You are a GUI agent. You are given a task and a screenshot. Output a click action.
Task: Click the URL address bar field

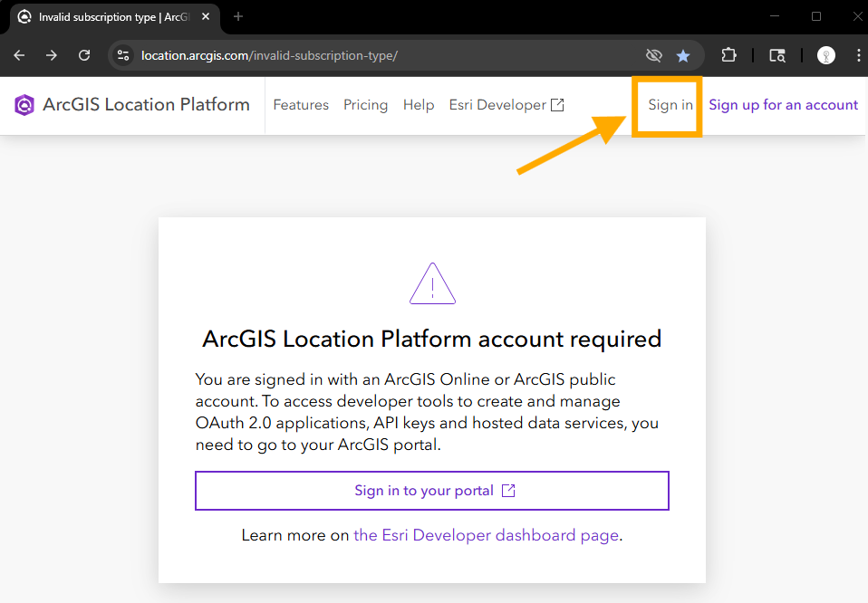(x=388, y=55)
